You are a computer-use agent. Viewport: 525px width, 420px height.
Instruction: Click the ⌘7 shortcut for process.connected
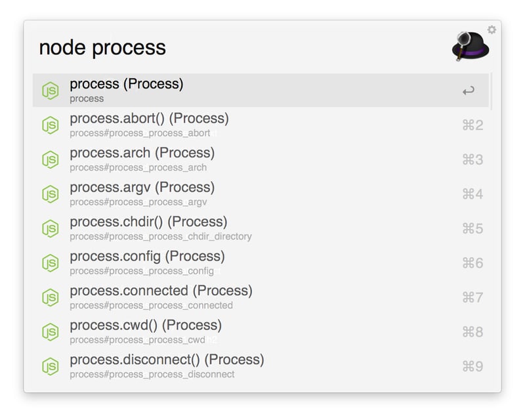coord(472,297)
